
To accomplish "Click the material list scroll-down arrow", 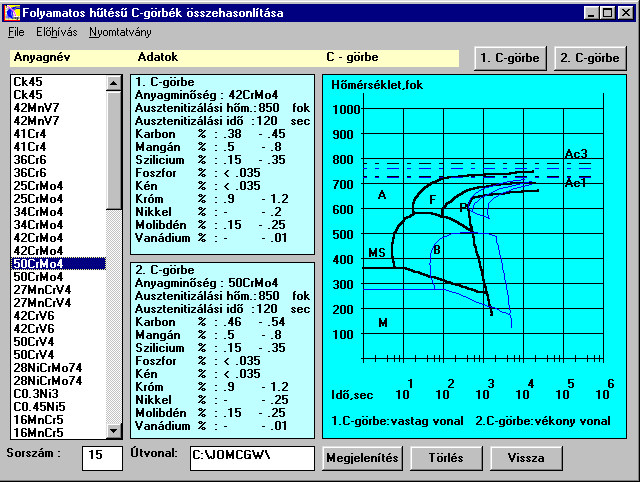I will click(x=114, y=430).
